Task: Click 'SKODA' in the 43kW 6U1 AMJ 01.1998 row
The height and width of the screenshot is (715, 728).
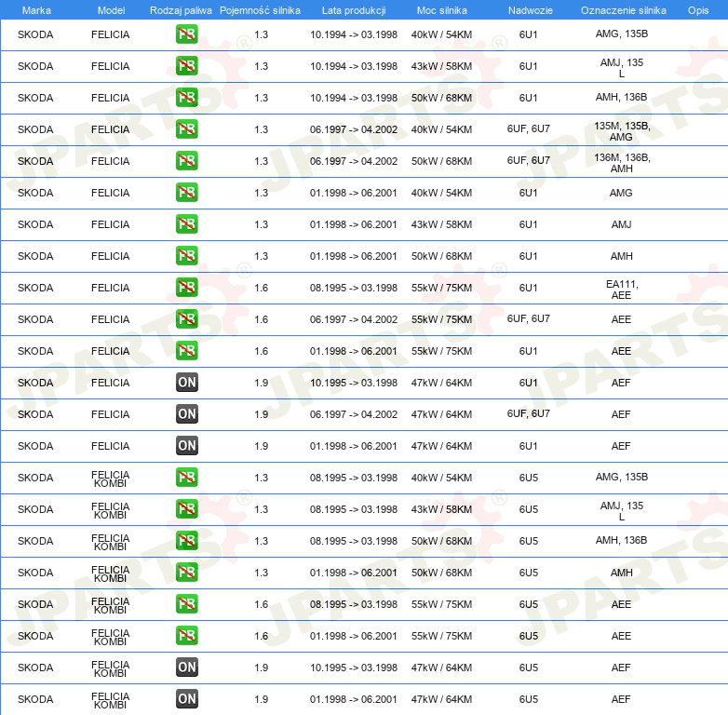Action: pyautogui.click(x=35, y=224)
